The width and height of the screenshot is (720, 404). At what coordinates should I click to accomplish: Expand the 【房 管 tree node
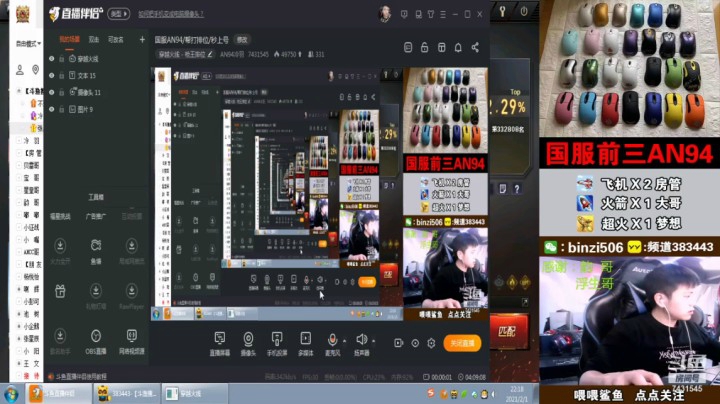(x=19, y=153)
